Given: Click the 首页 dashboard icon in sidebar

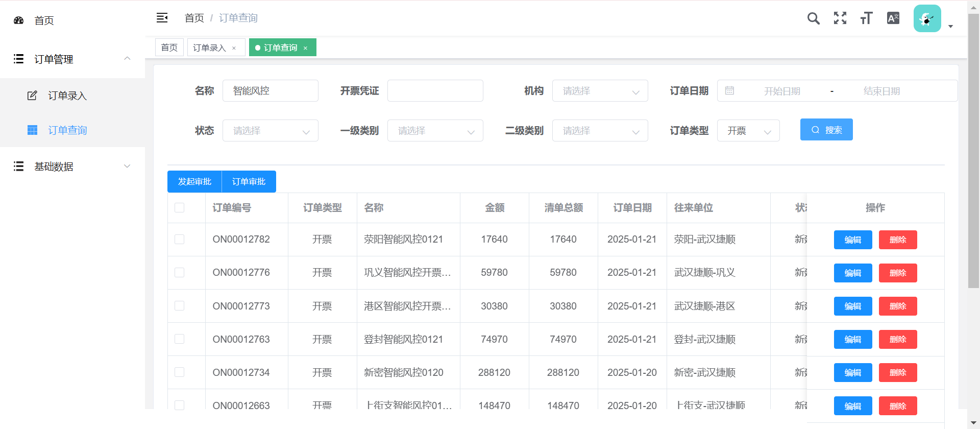Looking at the screenshot, I should coord(19,20).
